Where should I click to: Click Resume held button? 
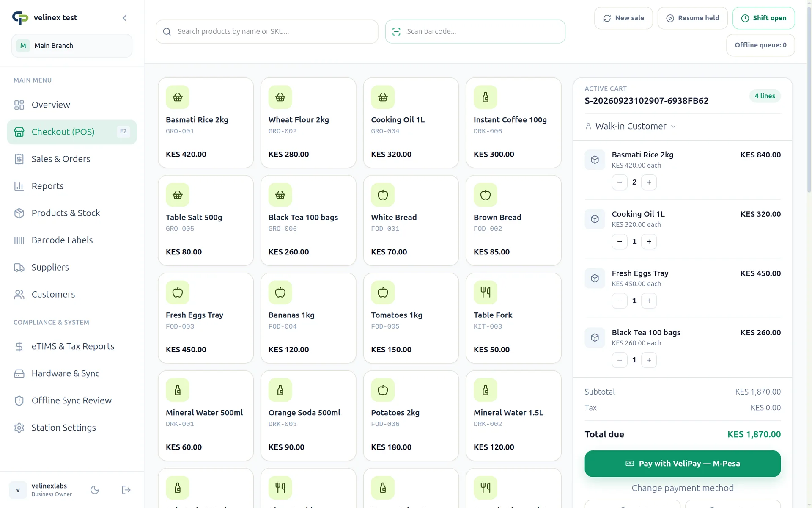tap(692, 18)
